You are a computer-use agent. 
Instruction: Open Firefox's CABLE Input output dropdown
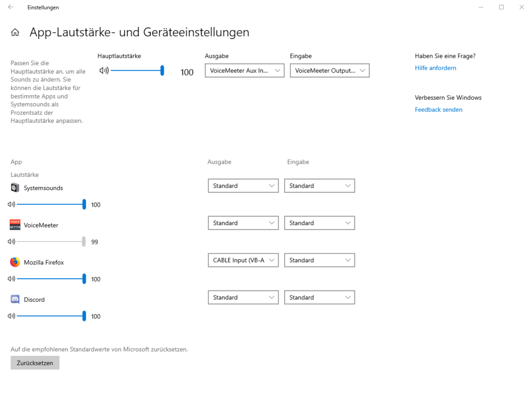pyautogui.click(x=243, y=260)
